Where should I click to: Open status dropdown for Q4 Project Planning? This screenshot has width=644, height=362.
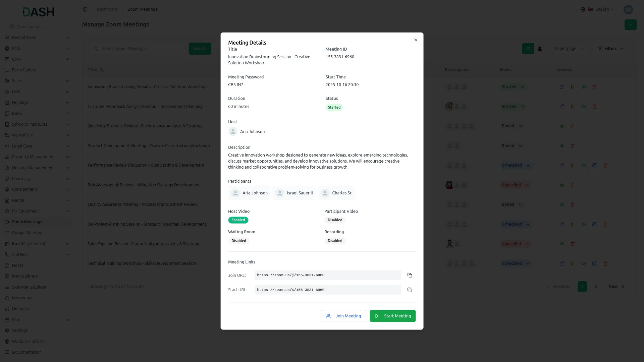(x=516, y=224)
